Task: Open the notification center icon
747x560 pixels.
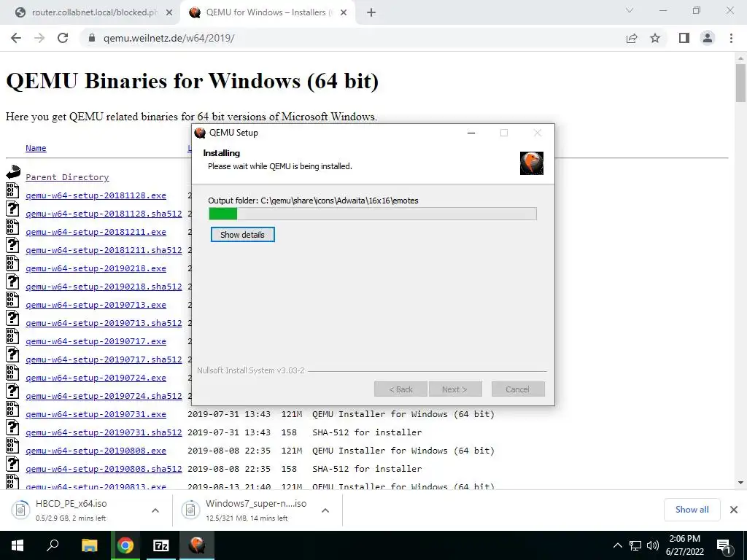Action: (724, 546)
